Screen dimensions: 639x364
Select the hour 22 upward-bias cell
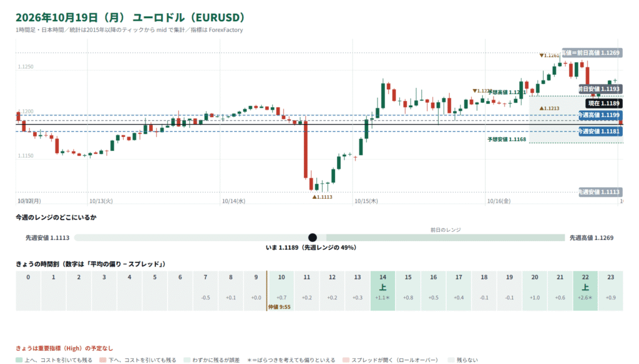[585, 290]
